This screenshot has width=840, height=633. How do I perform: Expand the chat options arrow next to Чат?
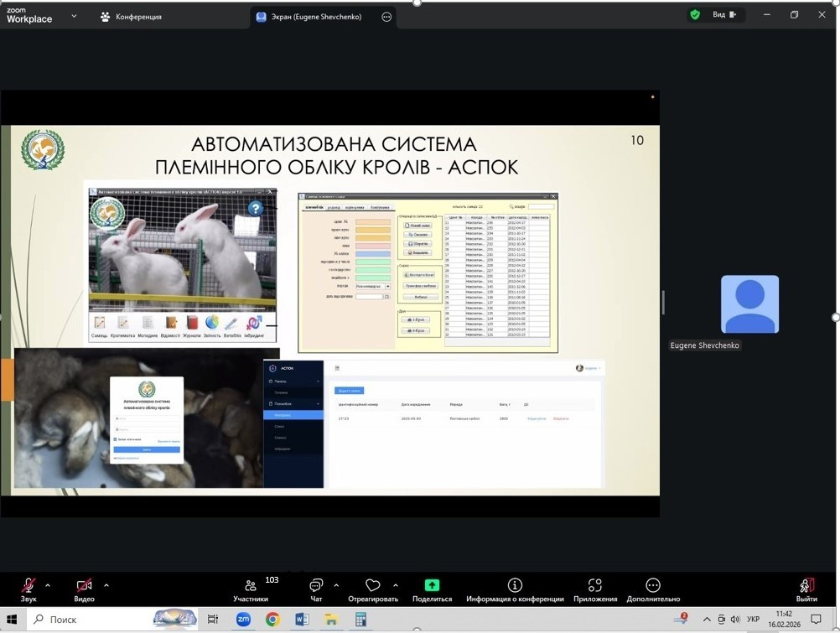tap(336, 585)
